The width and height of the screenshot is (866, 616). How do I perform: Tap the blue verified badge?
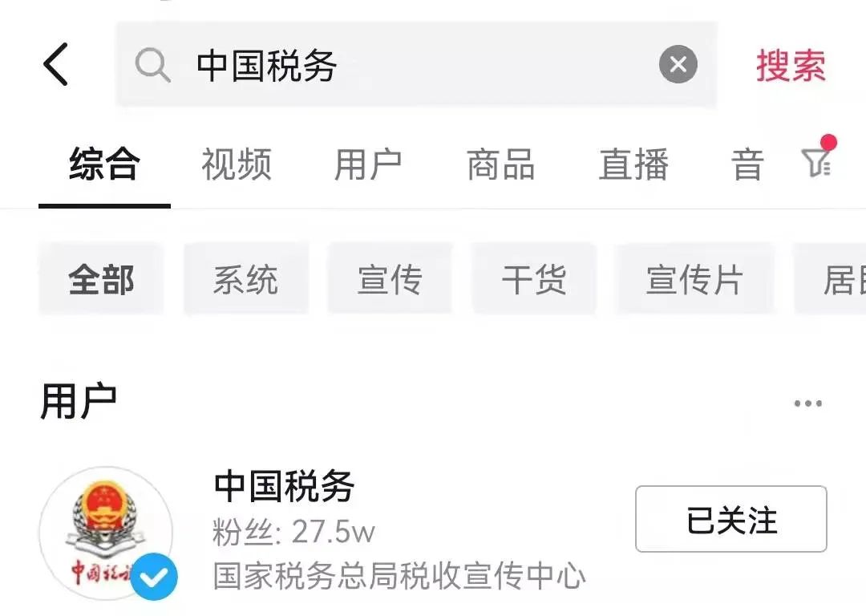click(x=154, y=577)
